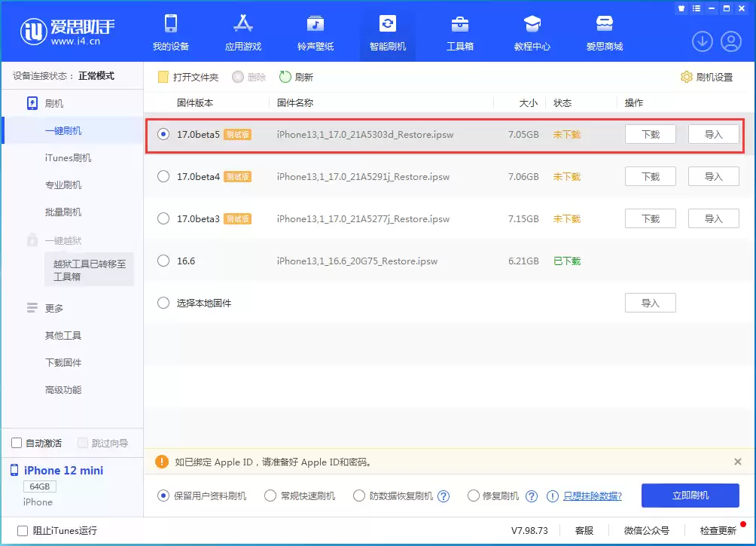
Task: Open the 只想抹除数据? link
Action: pyautogui.click(x=593, y=496)
